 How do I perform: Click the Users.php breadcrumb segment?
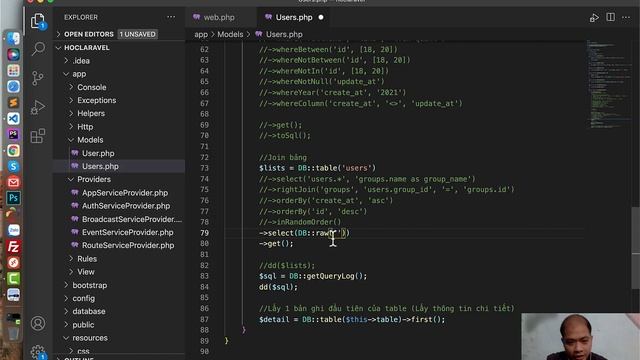pyautogui.click(x=284, y=35)
